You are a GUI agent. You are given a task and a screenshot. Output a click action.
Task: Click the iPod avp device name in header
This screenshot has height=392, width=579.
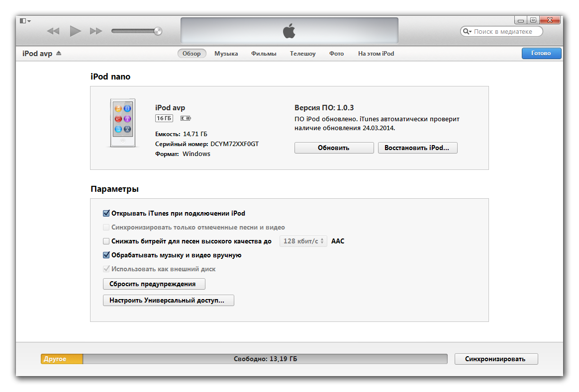pos(37,54)
